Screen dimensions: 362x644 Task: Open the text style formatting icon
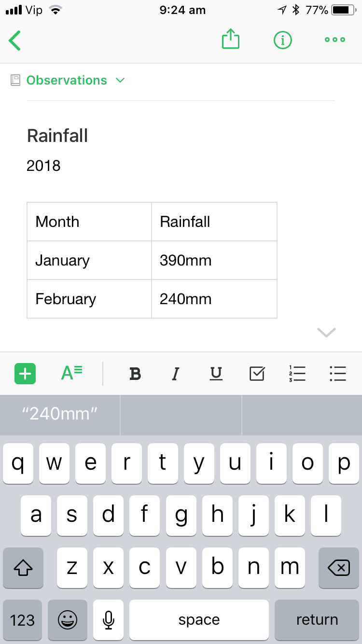coord(72,373)
